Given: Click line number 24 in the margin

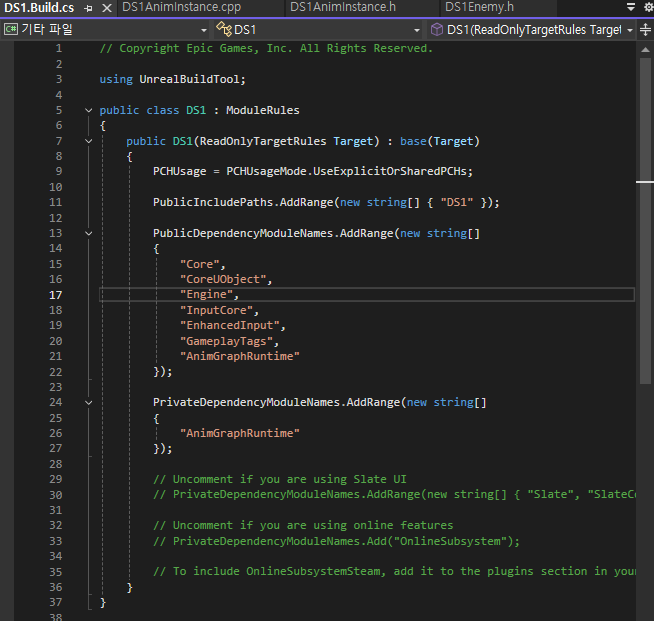Looking at the screenshot, I should click(x=55, y=402).
